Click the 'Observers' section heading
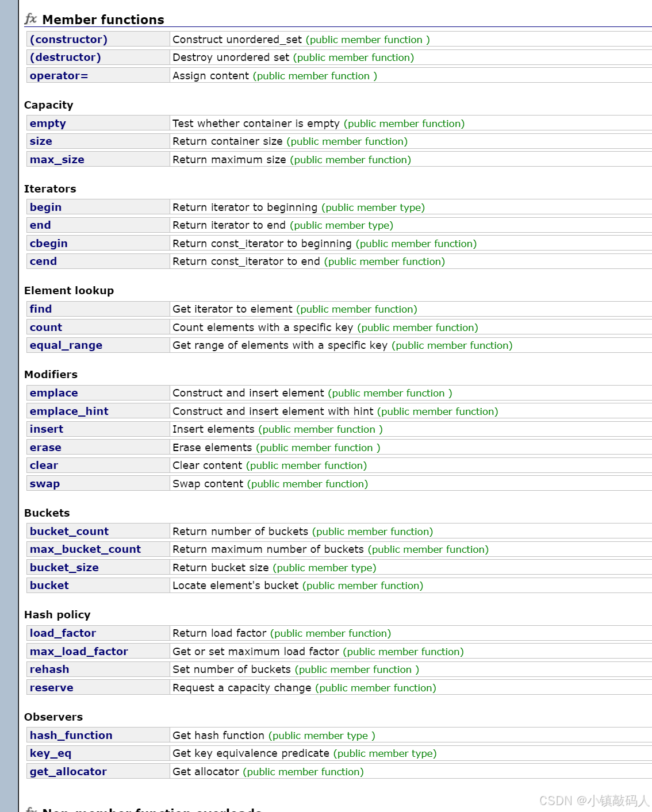The image size is (652, 812). click(x=53, y=717)
